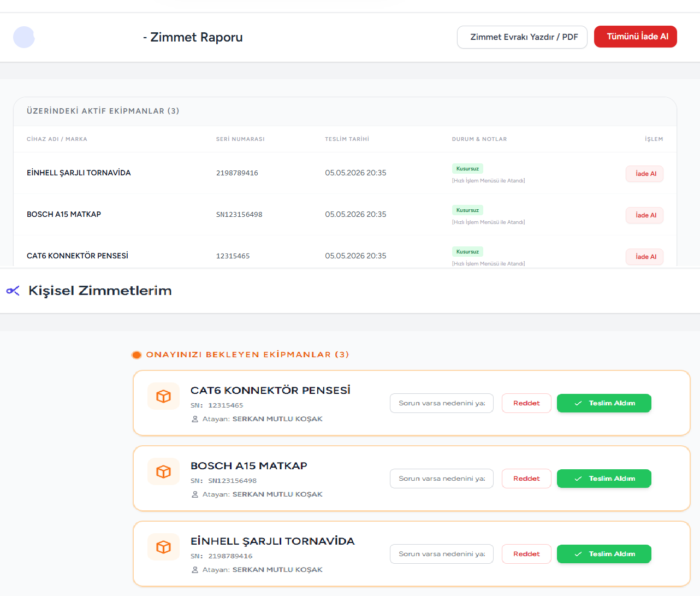Click the İŞLEM column header
Viewport: 700px width, 596px height.
654,139
